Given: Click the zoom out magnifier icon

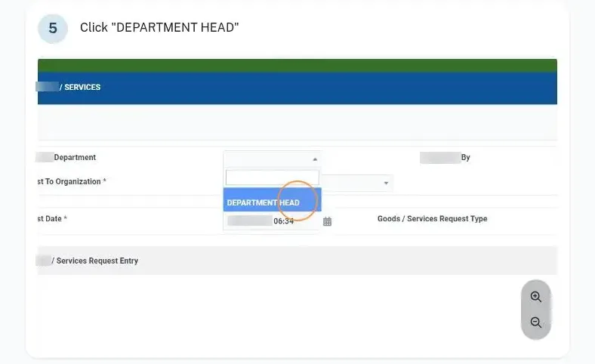Looking at the screenshot, I should click(x=536, y=322).
